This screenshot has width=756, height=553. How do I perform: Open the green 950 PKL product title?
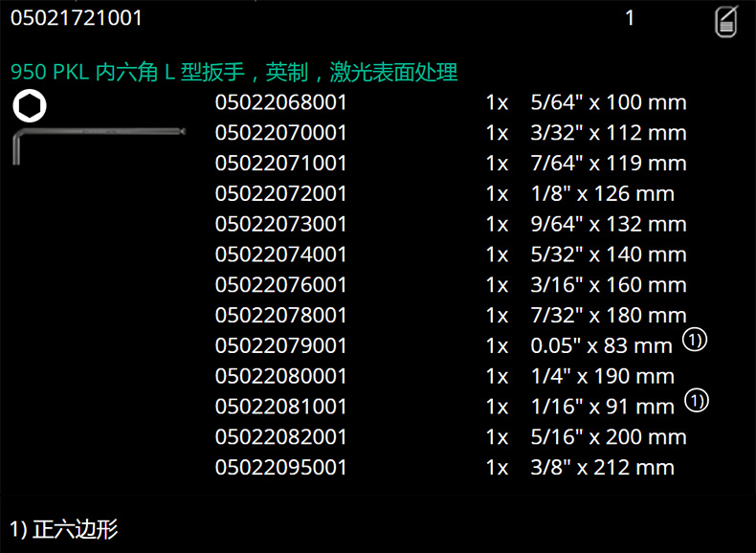[x=233, y=72]
